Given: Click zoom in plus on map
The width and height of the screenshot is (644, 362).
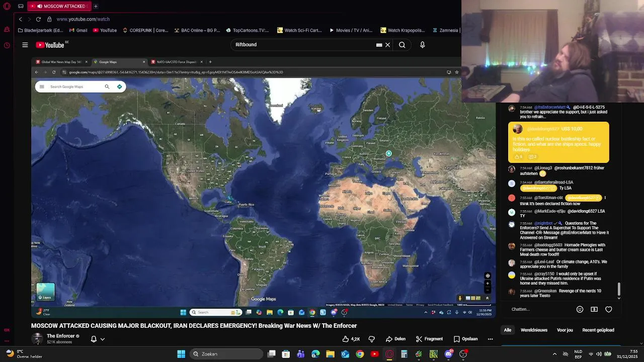Looking at the screenshot, I should pyautogui.click(x=488, y=283).
